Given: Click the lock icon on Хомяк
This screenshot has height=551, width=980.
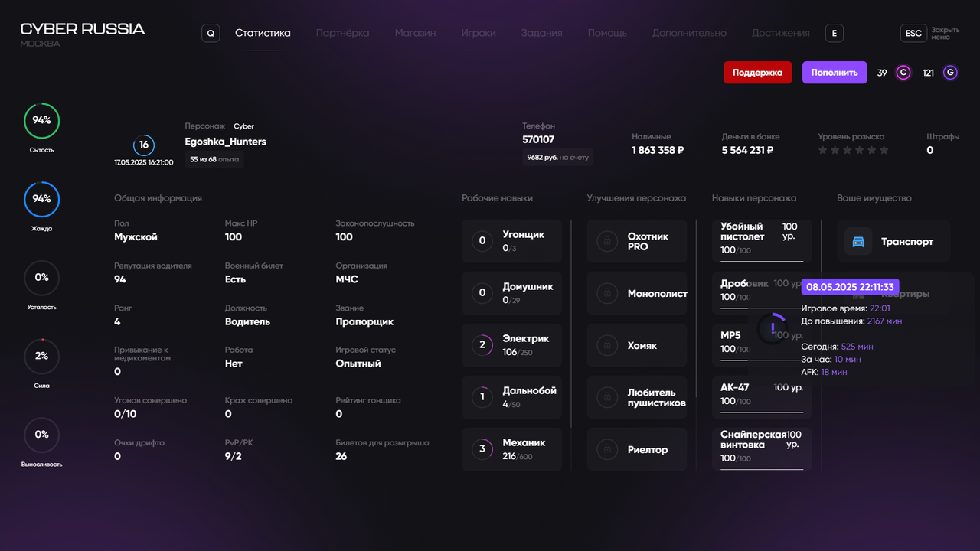Looking at the screenshot, I should click(607, 345).
